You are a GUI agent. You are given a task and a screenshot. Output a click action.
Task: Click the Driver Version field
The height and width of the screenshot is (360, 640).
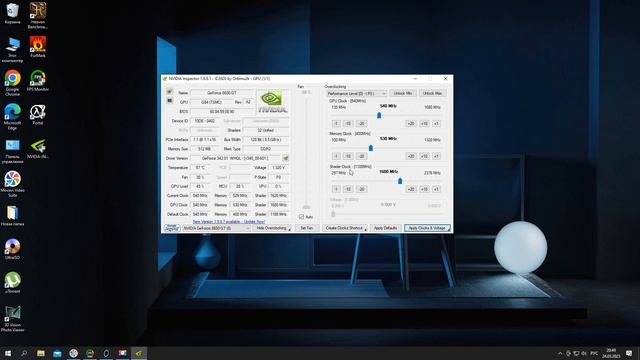236,158
